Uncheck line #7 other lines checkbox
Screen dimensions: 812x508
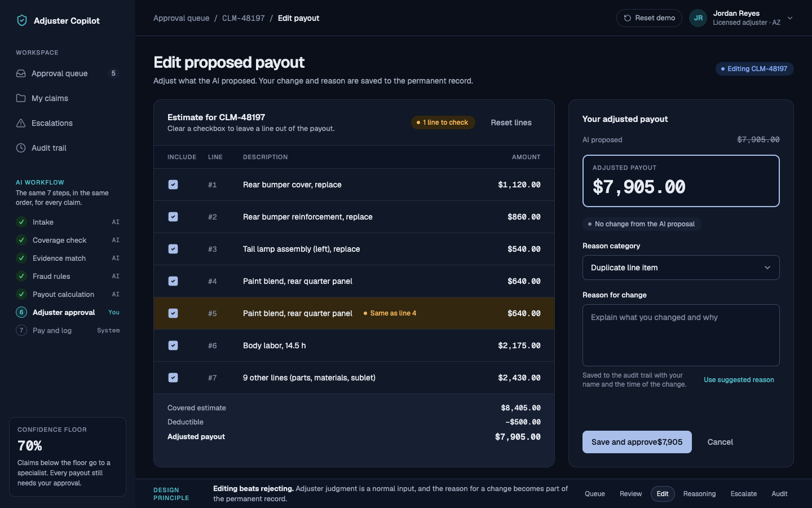[173, 378]
